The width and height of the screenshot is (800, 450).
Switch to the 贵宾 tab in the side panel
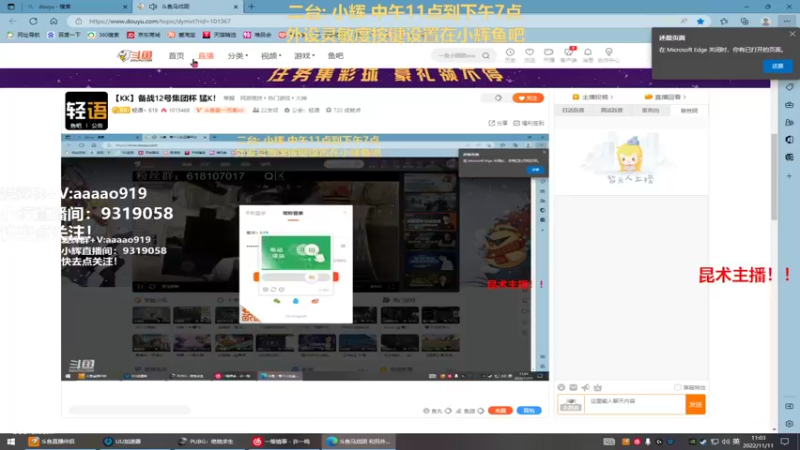(651, 110)
